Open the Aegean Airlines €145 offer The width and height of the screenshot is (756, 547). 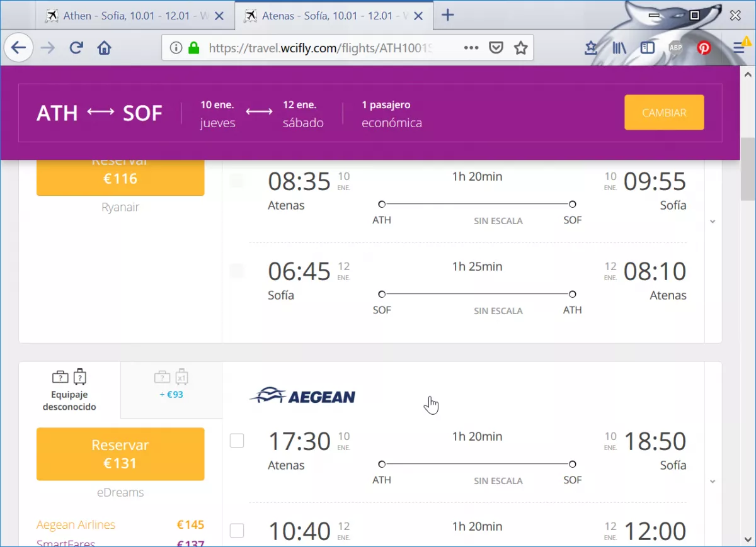[x=120, y=525]
